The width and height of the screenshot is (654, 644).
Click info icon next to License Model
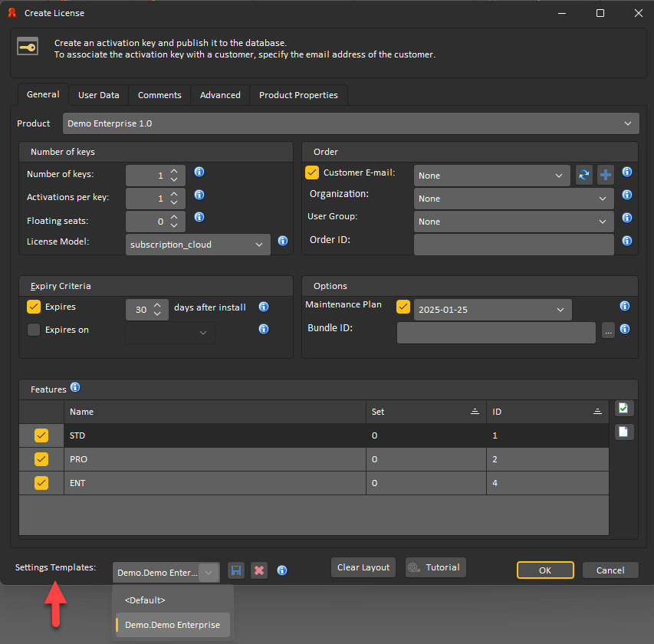(x=282, y=241)
